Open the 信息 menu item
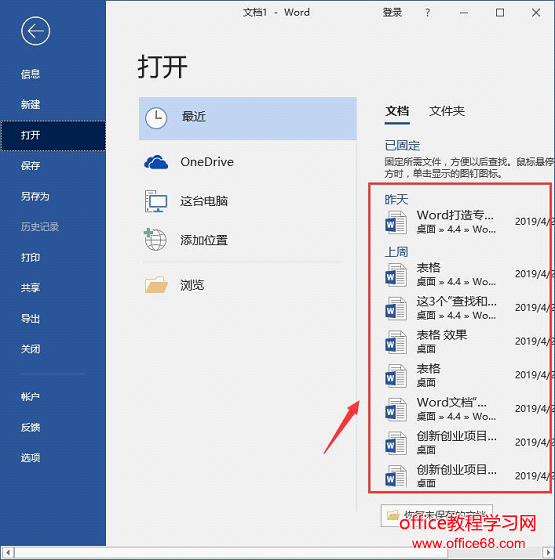The image size is (555, 560). point(30,74)
